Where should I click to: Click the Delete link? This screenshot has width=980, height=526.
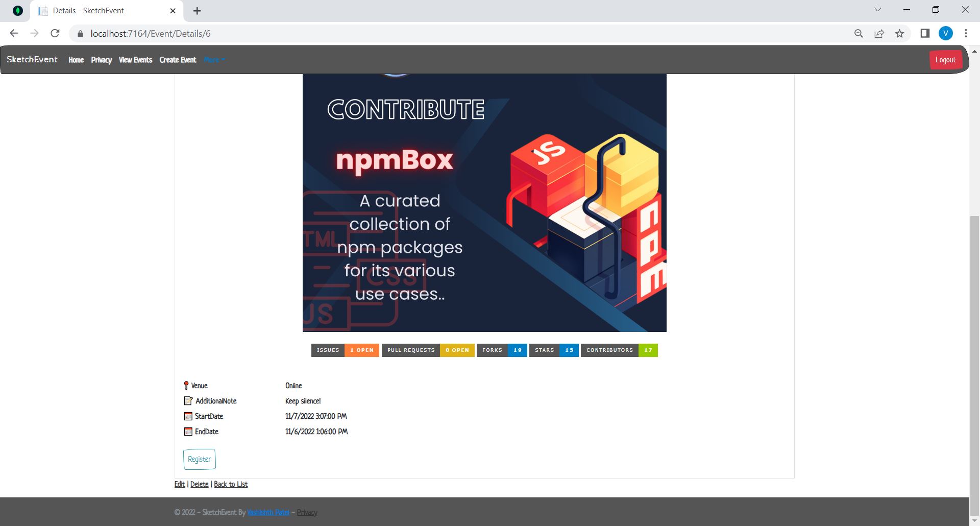pyautogui.click(x=200, y=484)
